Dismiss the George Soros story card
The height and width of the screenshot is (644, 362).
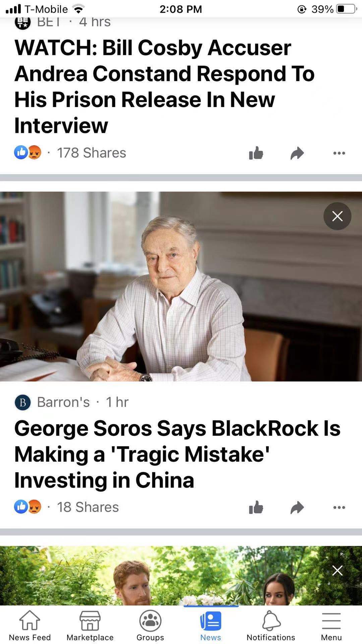pos(337,216)
